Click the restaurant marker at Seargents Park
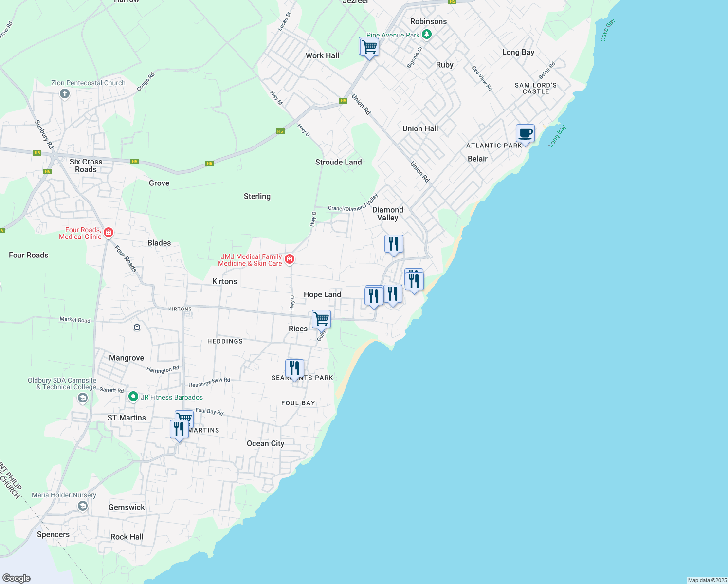 point(294,369)
